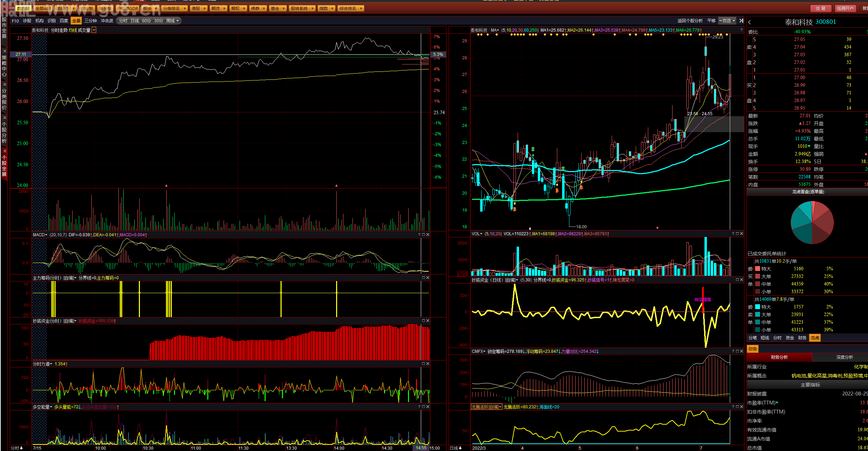Image resolution: width=868 pixels, height=451 pixels.
Task: Open the 短线 tab
Action: coord(765,338)
